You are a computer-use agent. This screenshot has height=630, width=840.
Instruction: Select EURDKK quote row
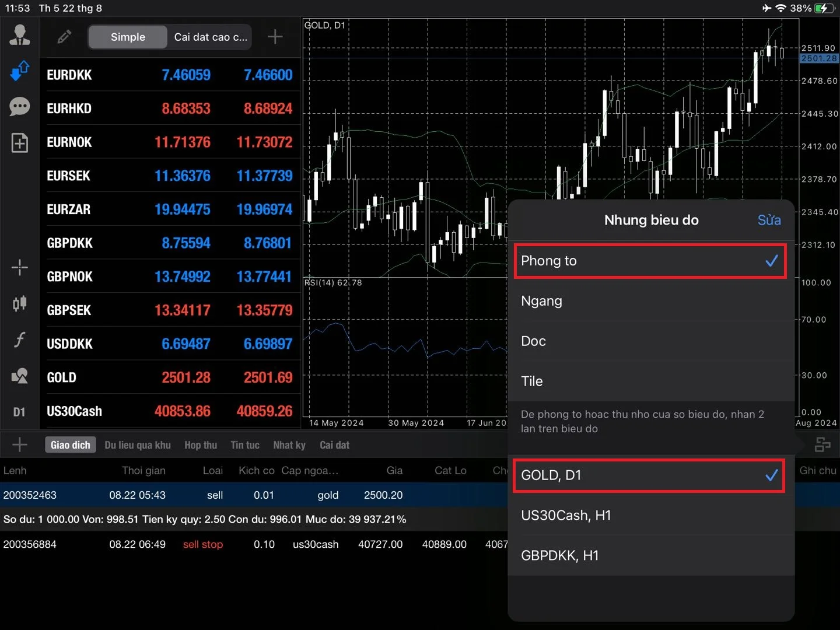point(170,75)
